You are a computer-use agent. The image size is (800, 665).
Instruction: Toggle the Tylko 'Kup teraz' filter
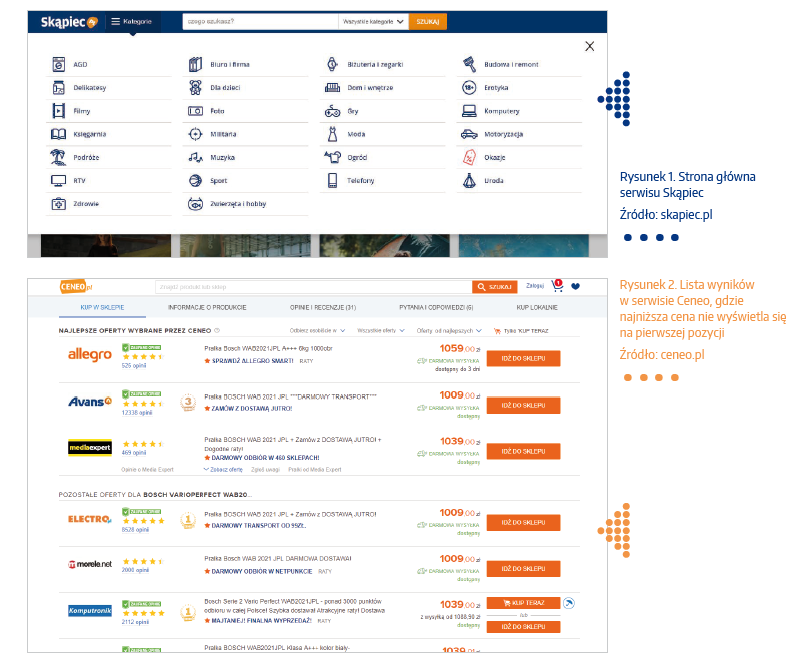tap(521, 331)
